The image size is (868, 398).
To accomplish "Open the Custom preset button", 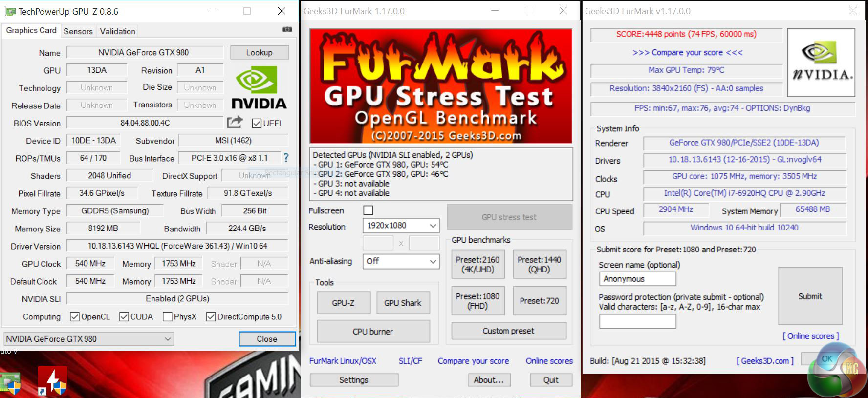I will 509,331.
